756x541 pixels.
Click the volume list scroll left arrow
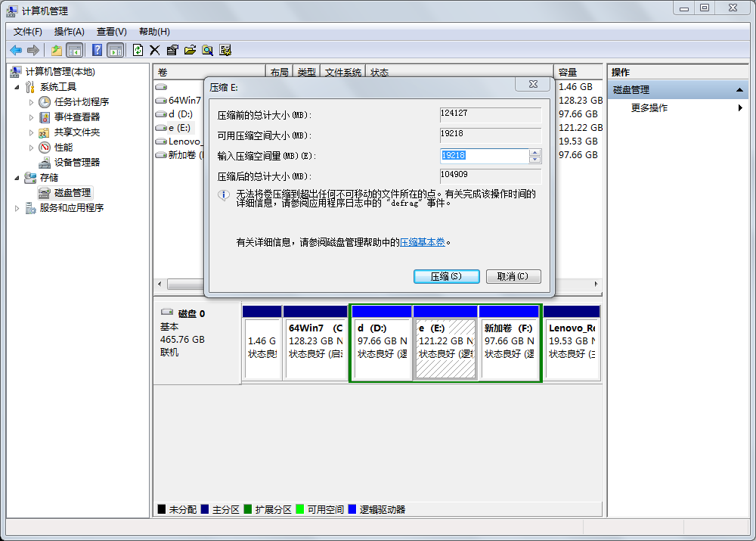click(160, 284)
